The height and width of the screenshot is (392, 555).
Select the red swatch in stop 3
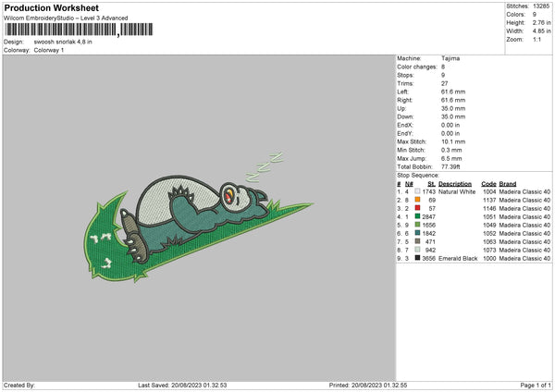click(417, 208)
